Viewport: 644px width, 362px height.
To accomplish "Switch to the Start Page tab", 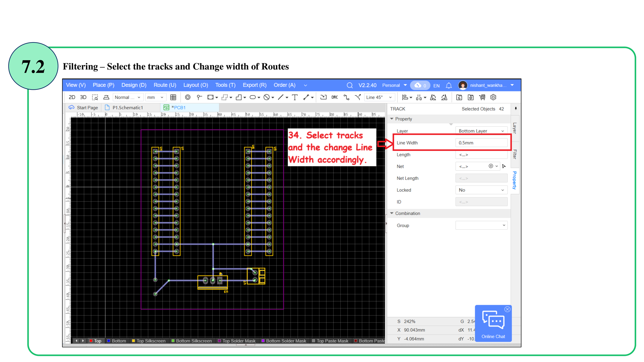I will pyautogui.click(x=83, y=107).
